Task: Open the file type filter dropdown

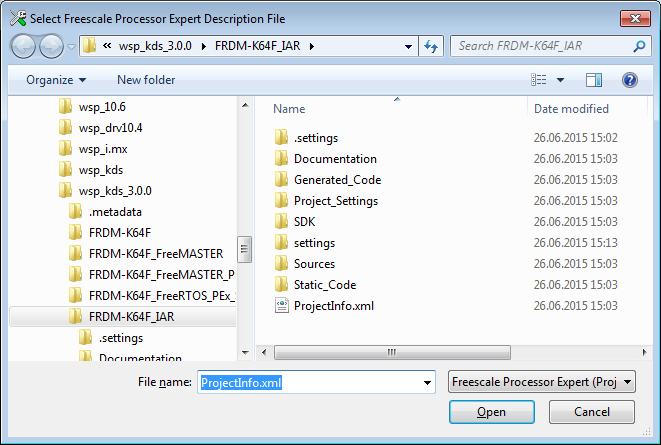Action: coord(542,382)
